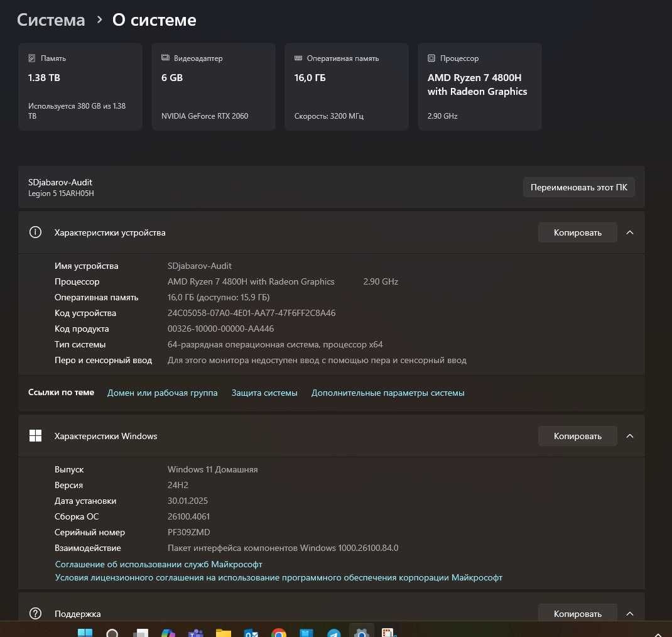Click Дата установки value 30.01.2025
The height and width of the screenshot is (637, 672).
(188, 501)
